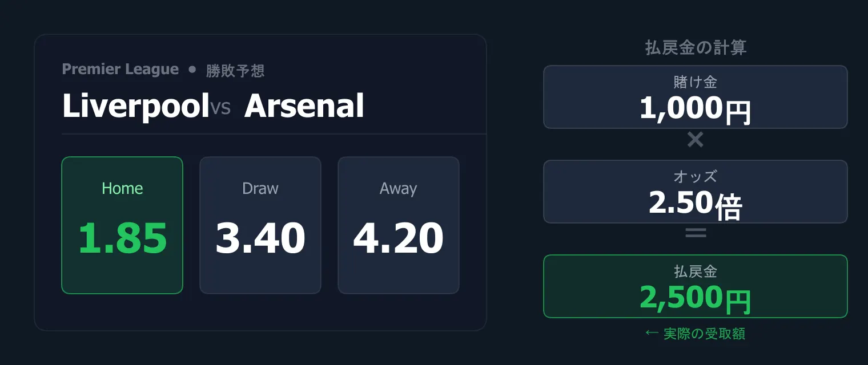Pick the Away odds 4.20 option
868x365 pixels.
pos(399,225)
